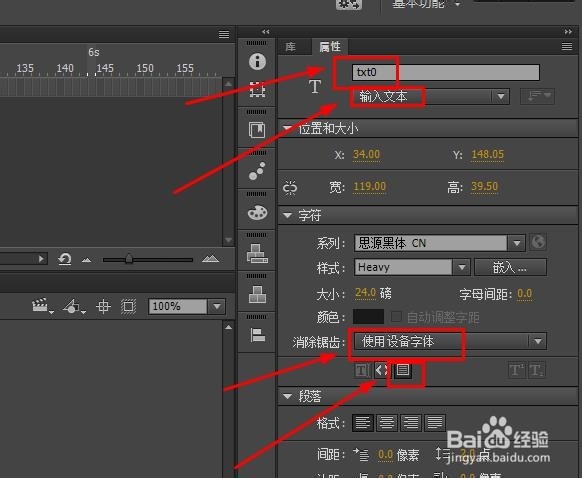The image size is (582, 478).
Task: Toggle Render text as HTML button
Action: point(381,370)
